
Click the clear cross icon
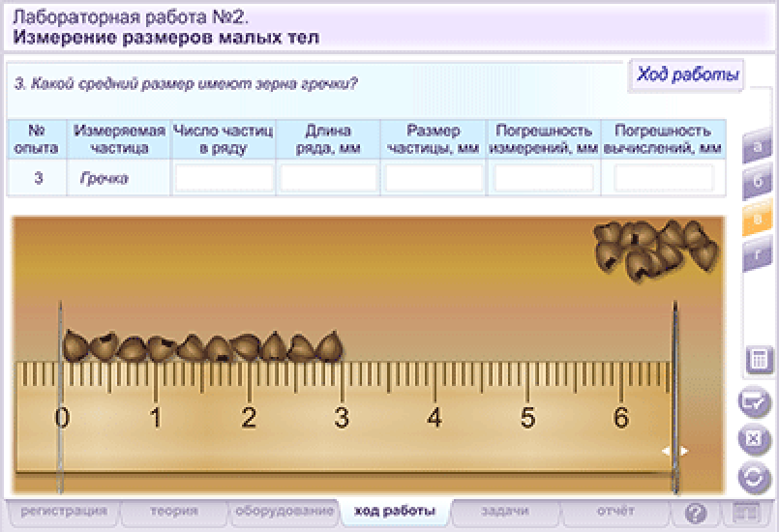point(754,439)
